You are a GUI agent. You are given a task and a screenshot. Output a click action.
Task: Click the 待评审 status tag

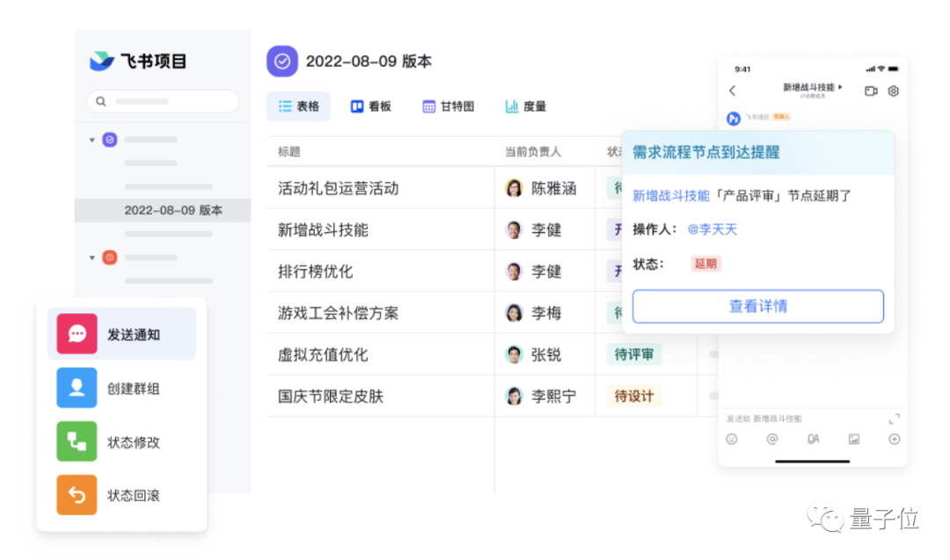click(x=633, y=355)
